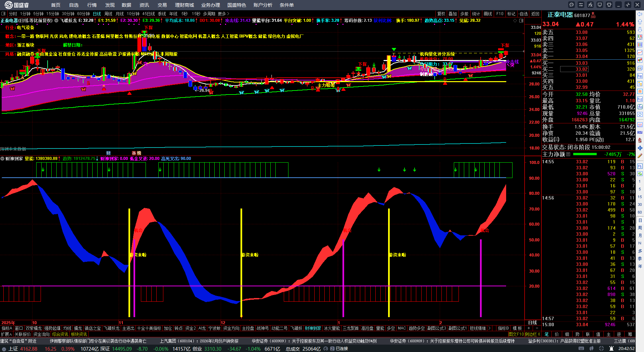Viewport: 644px width, 352px height.
Task: Click the down arrow in right sidebar
Action: [640, 29]
